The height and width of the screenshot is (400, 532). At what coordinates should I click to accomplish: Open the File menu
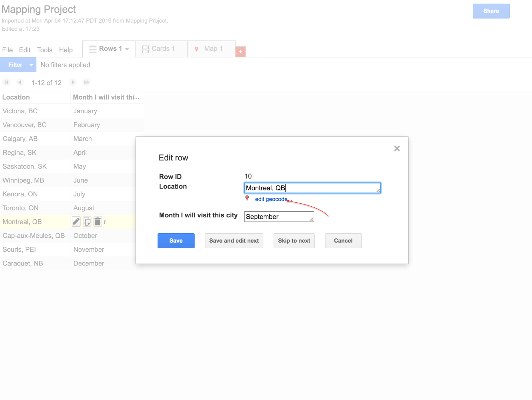pyautogui.click(x=7, y=50)
